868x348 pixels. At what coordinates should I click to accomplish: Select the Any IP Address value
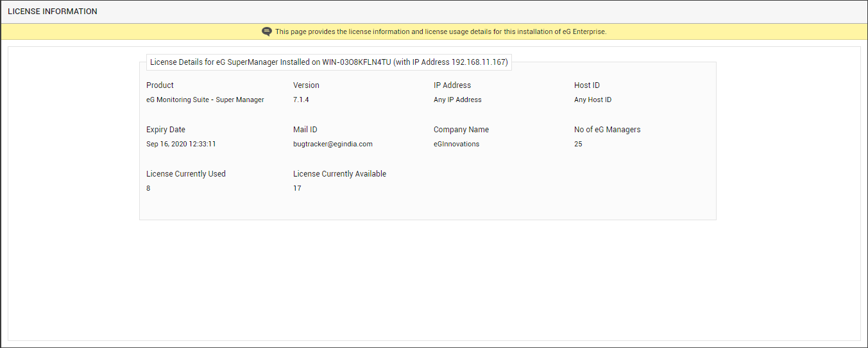[457, 100]
